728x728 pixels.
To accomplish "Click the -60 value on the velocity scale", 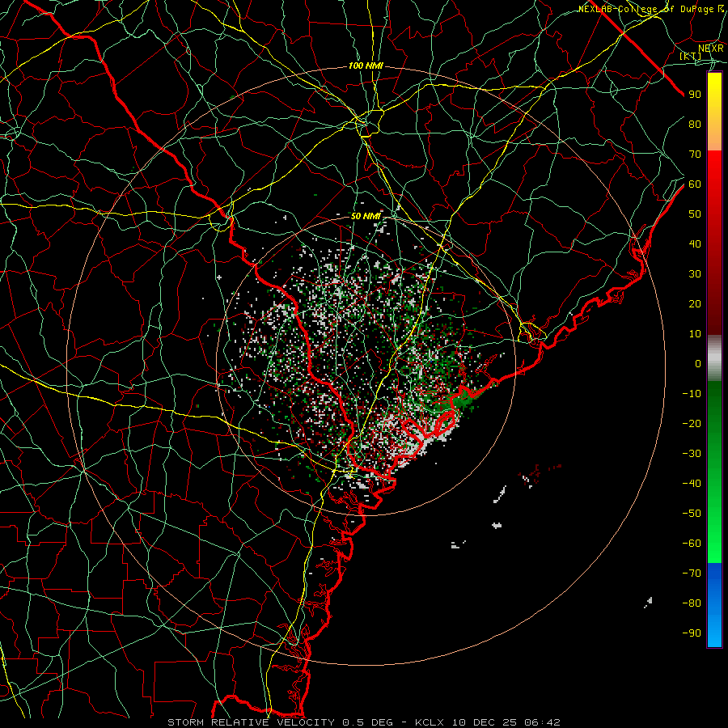I will point(692,544).
